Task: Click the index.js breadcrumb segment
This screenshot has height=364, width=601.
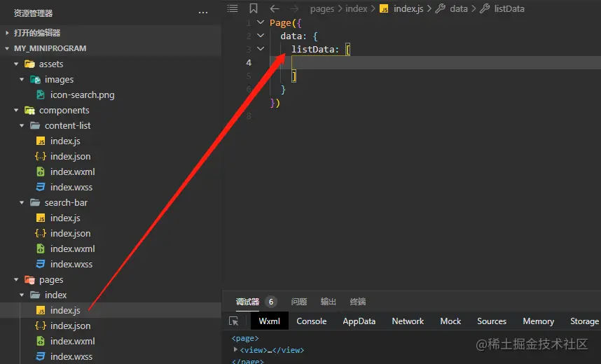Action: (408, 9)
